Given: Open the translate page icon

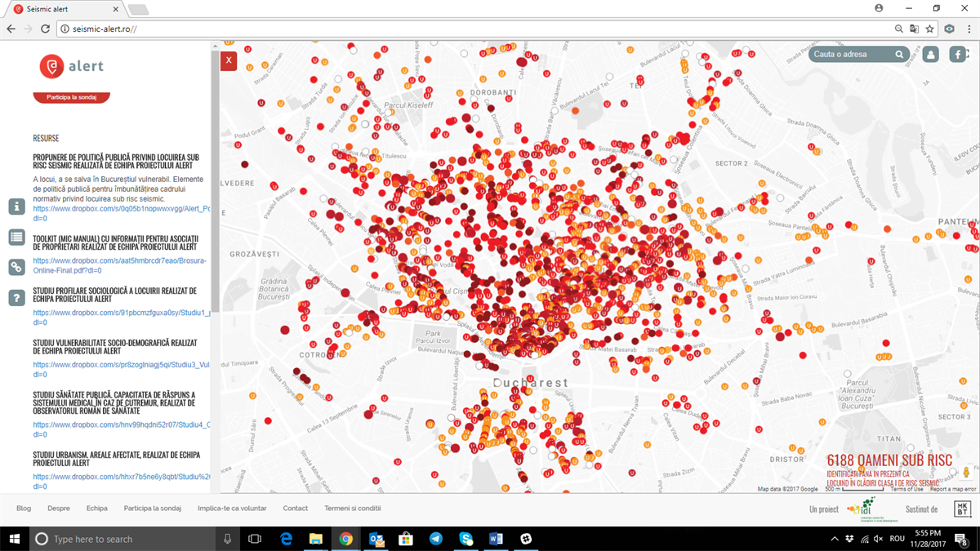Looking at the screenshot, I should click(x=915, y=29).
